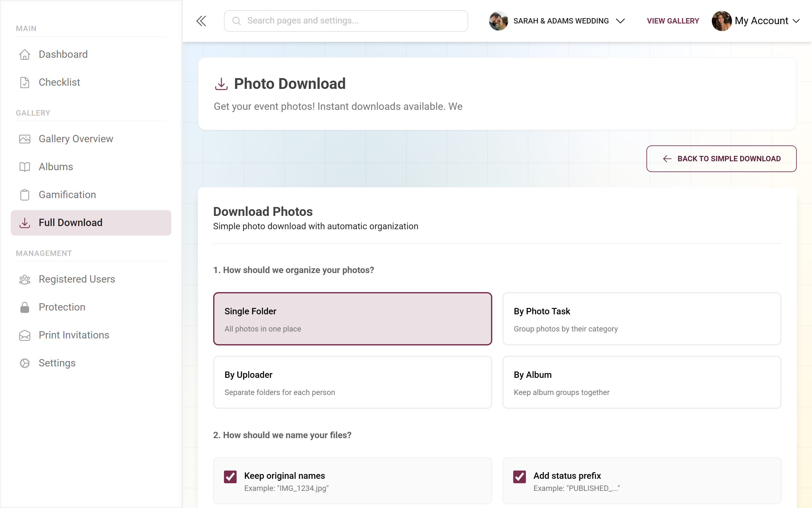This screenshot has width=812, height=508.
Task: Click the chevron beside My Account
Action: tap(796, 21)
